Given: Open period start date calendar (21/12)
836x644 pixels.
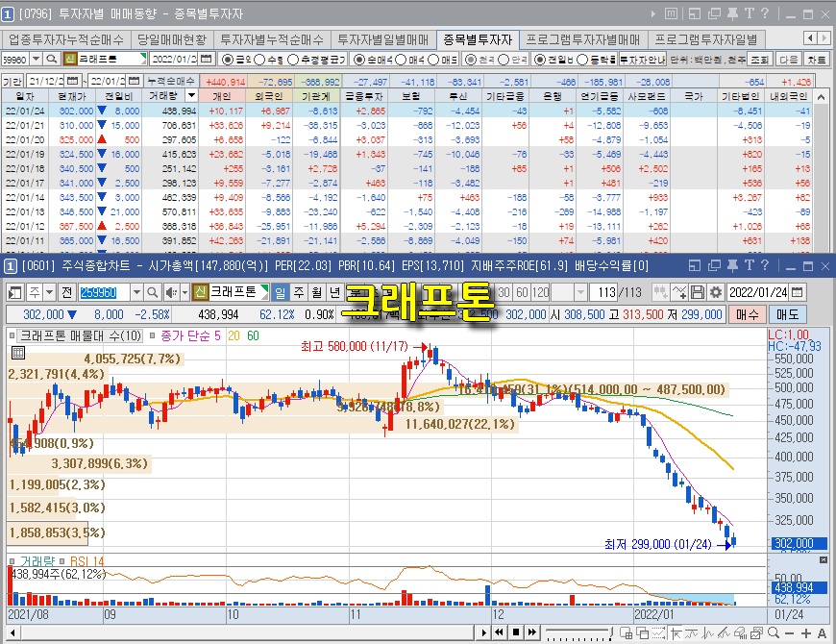Looking at the screenshot, I should pos(74,81).
